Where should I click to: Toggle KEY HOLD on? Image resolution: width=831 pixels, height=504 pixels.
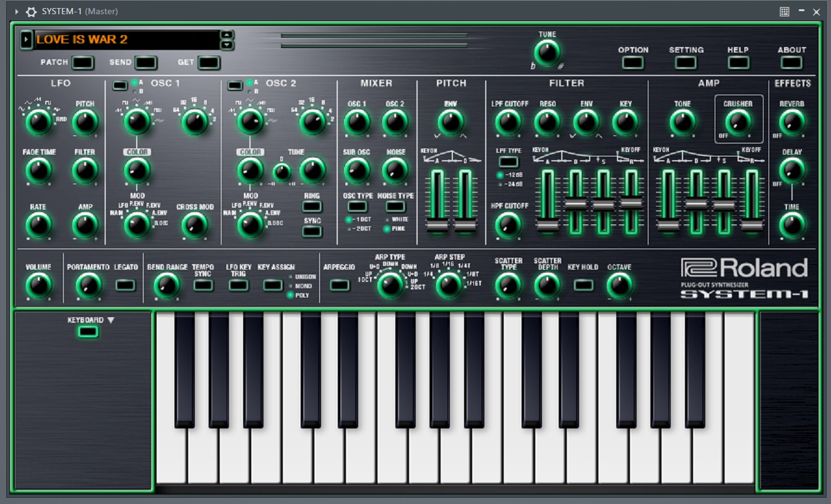point(583,285)
